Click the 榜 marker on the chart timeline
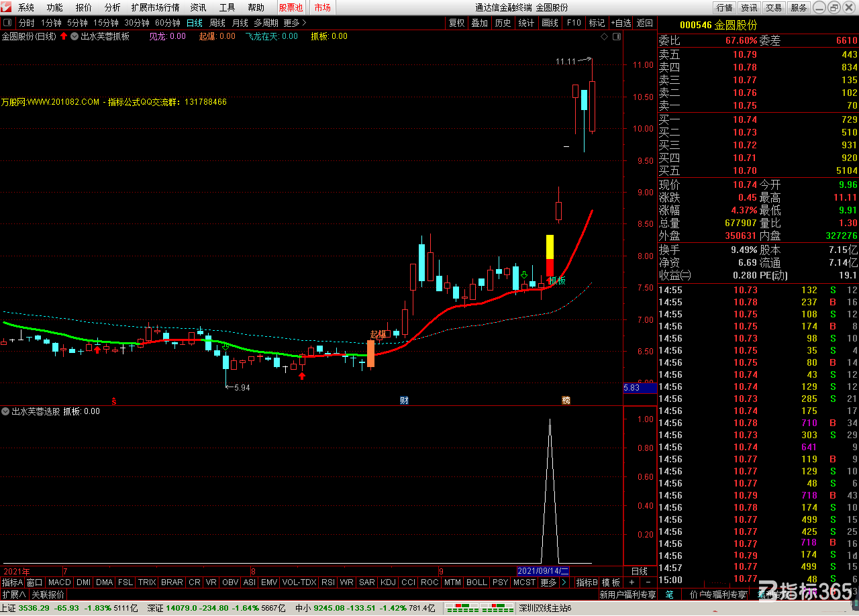This screenshot has height=616, width=859. (566, 401)
